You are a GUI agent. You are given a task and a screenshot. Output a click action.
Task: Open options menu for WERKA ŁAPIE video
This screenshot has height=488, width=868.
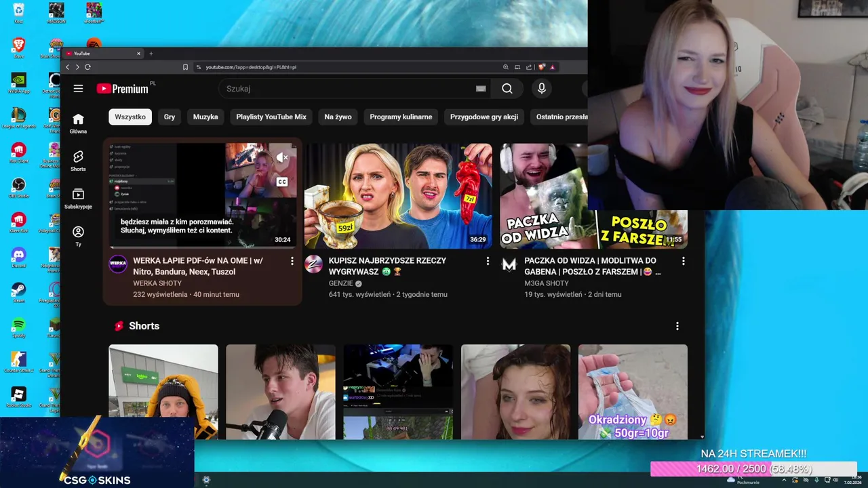[x=292, y=261]
